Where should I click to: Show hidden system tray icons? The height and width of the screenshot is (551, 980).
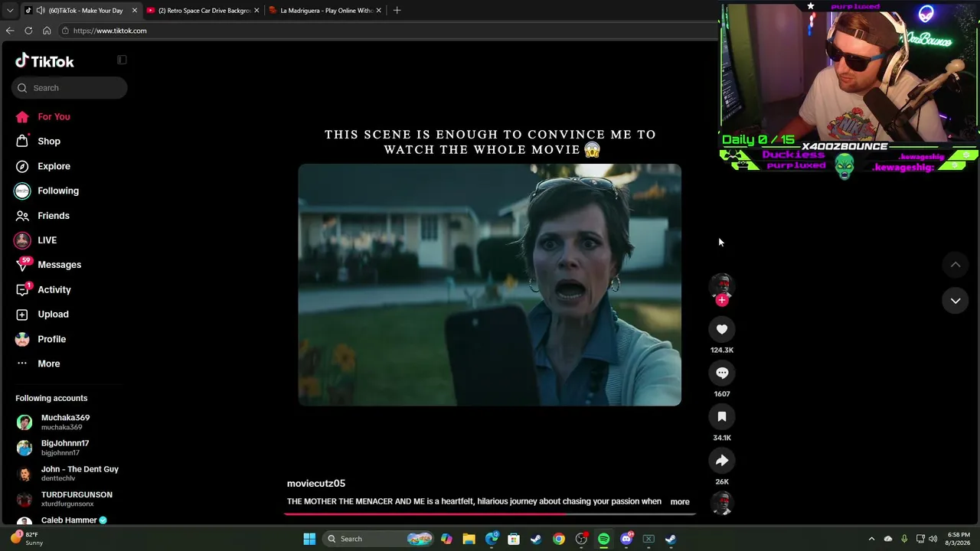coord(871,539)
